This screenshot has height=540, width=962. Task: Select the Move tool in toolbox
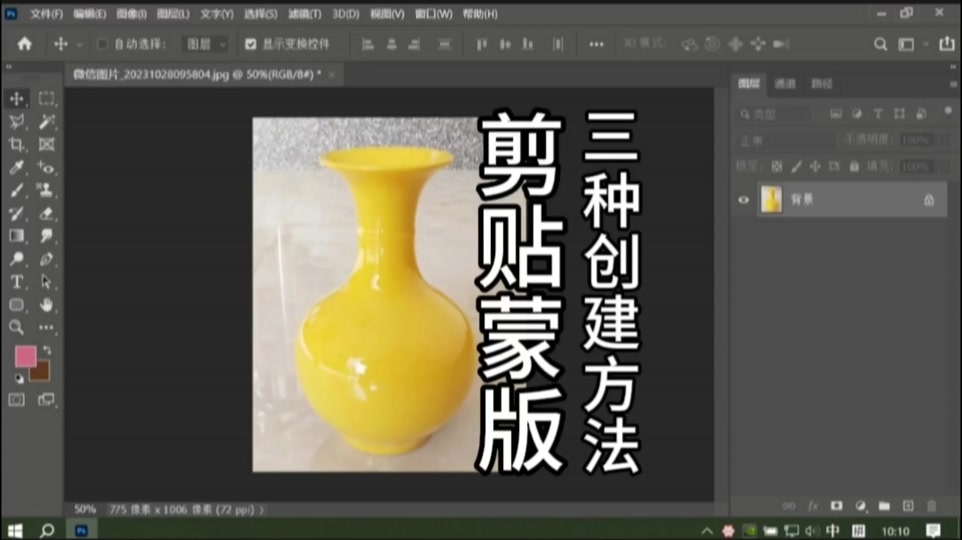tap(17, 98)
